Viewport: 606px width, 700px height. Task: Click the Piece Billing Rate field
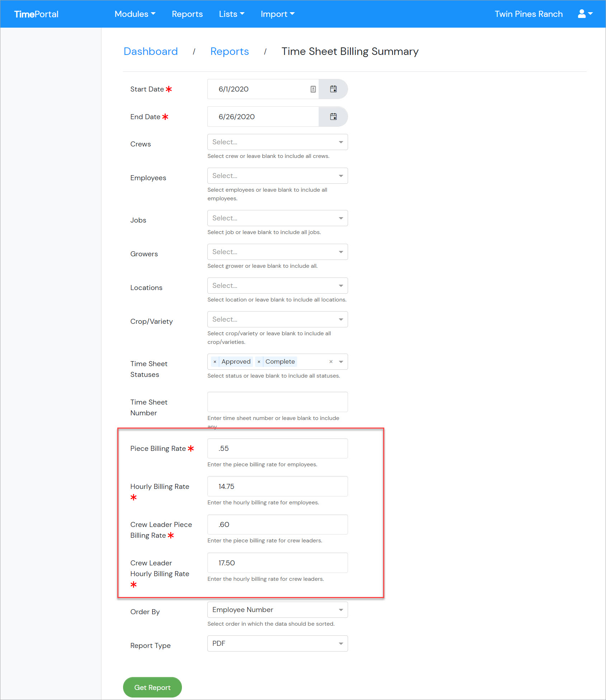click(277, 448)
